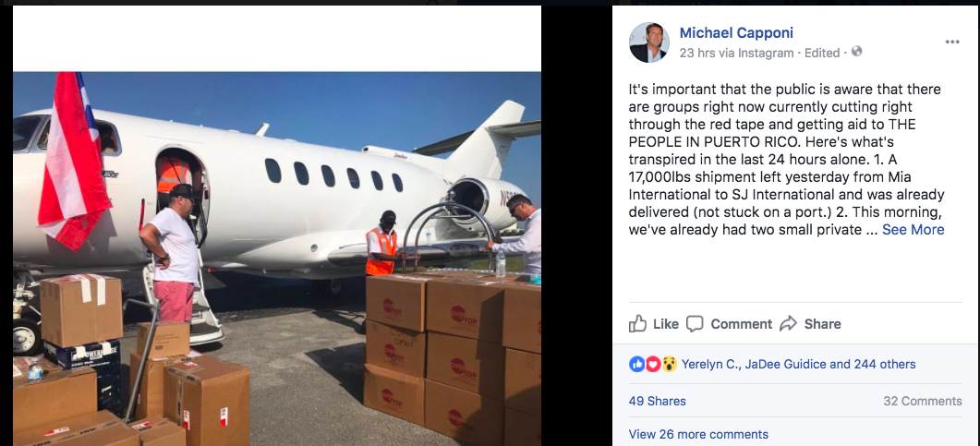
Task: Expand View 26 more comments
Action: pyautogui.click(x=698, y=434)
